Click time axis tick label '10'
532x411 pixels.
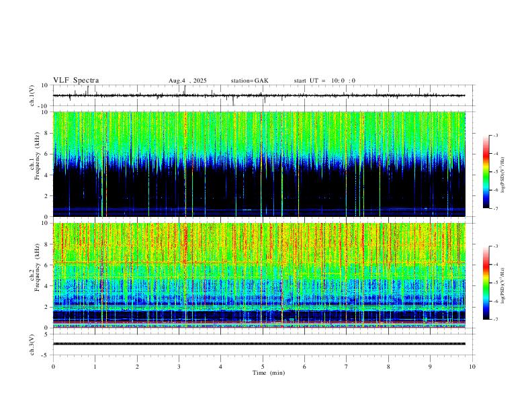click(472, 367)
